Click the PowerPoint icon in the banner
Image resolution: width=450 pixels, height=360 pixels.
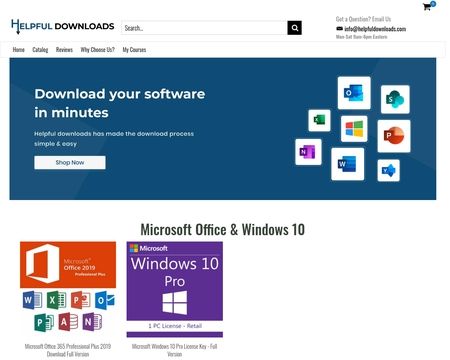pos(394,136)
